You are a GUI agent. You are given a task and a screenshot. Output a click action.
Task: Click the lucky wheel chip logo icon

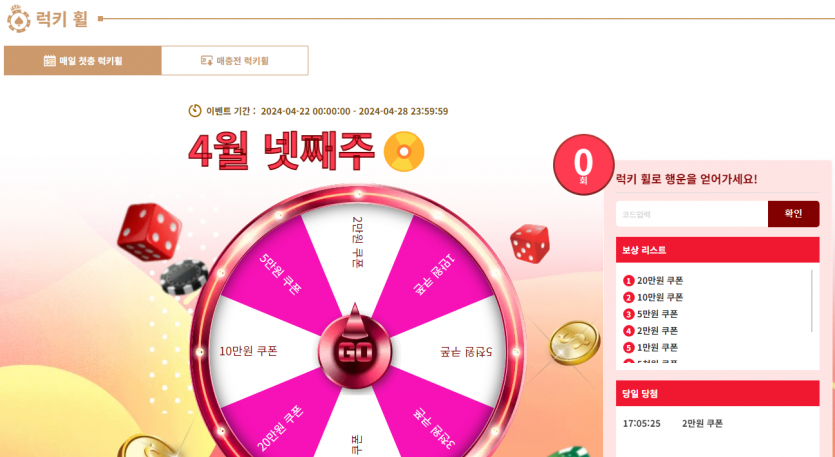(x=18, y=19)
